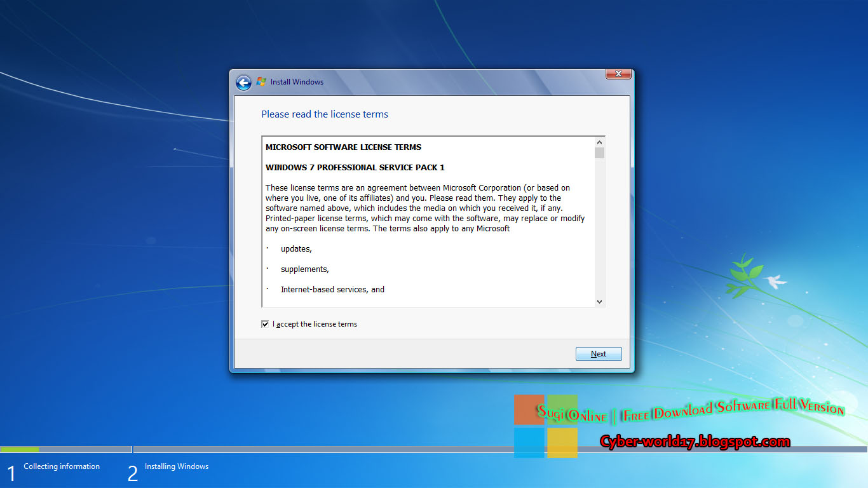Enable the license terms agreement box
868x488 pixels.
tap(265, 323)
